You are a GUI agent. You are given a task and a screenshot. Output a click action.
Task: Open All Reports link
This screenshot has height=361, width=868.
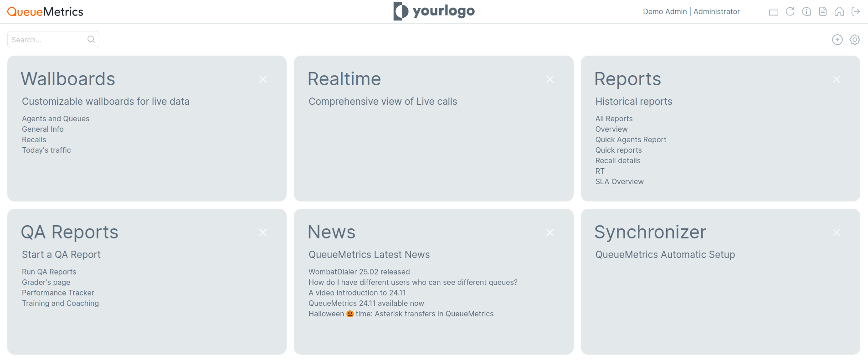pyautogui.click(x=614, y=119)
